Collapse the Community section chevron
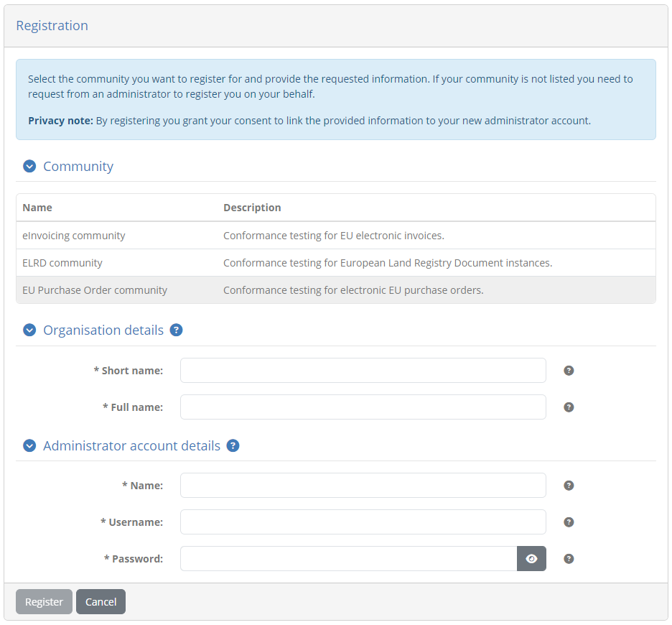 click(x=29, y=166)
